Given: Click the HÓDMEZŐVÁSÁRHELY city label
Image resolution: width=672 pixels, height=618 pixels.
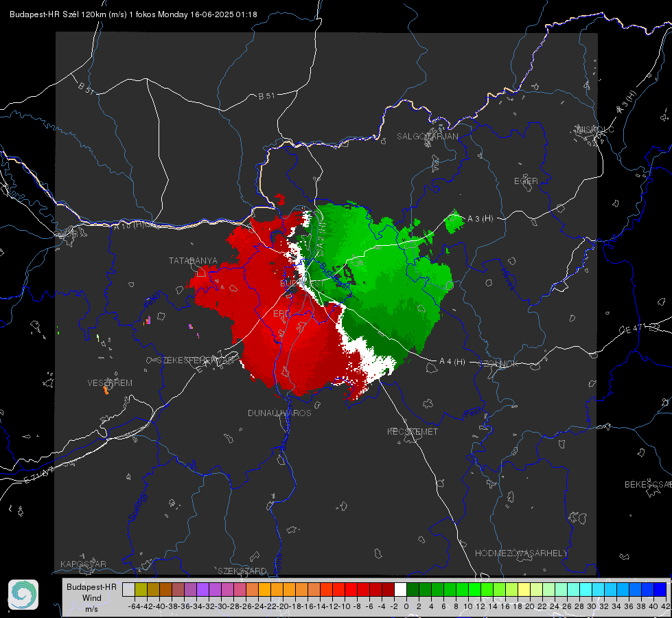Looking at the screenshot, I should [521, 553].
